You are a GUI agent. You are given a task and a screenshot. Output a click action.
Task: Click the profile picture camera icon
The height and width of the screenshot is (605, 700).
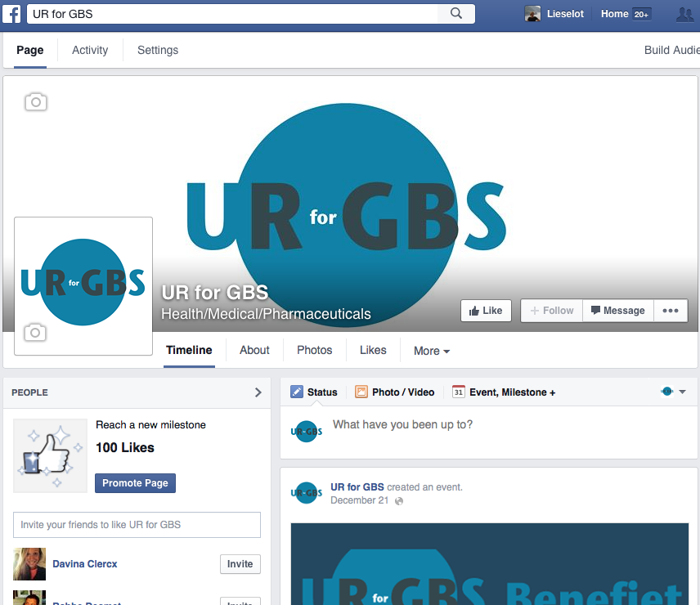tap(35, 333)
